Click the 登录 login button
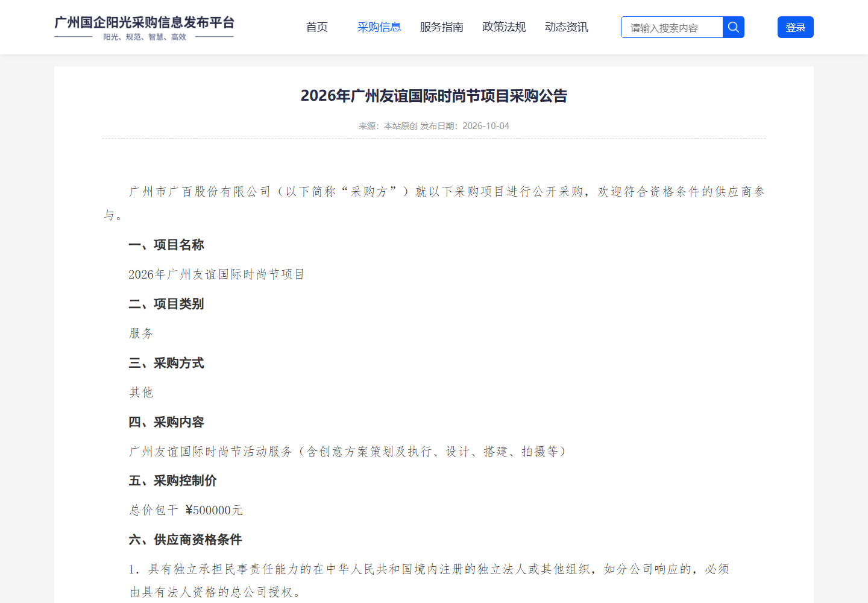Image resolution: width=868 pixels, height=603 pixels. point(796,27)
